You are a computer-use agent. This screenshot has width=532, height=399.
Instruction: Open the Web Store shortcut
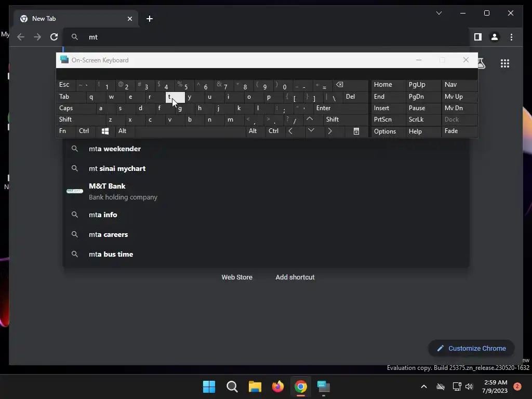[237, 277]
